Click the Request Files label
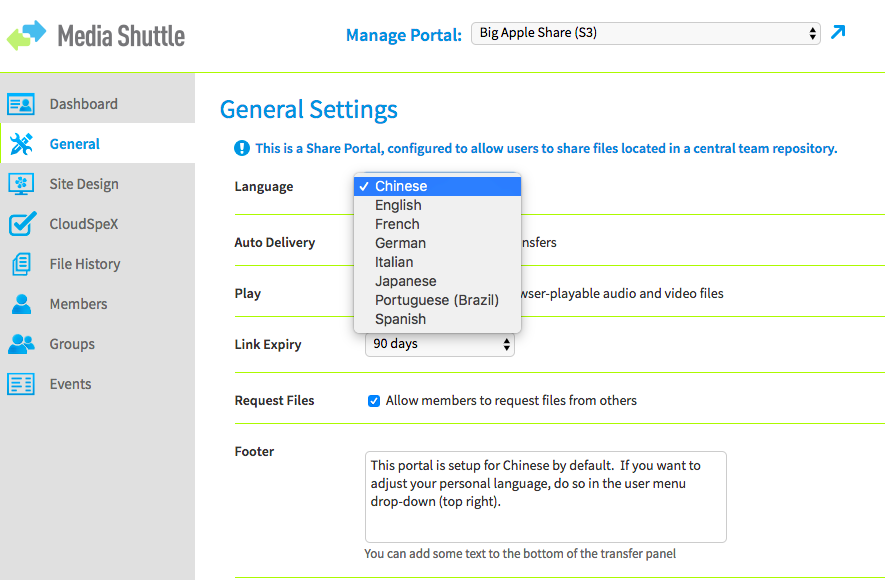885x580 pixels. [x=275, y=401]
